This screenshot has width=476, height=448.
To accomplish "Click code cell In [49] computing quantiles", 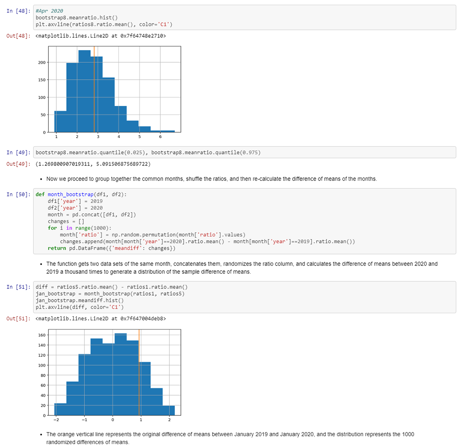I will (x=244, y=152).
